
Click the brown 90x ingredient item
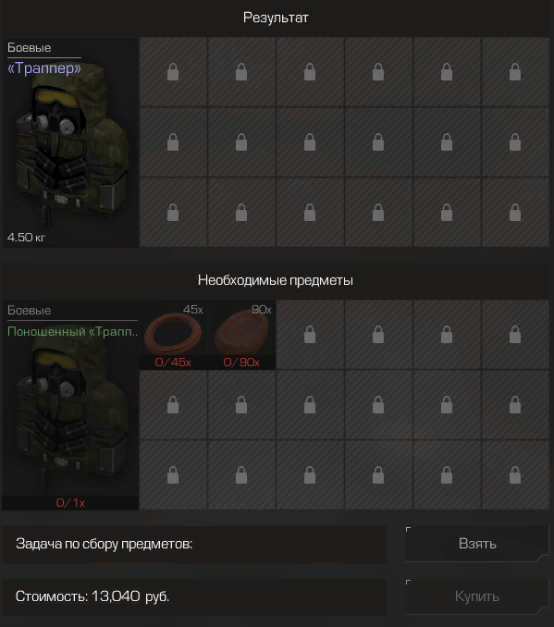(x=242, y=334)
